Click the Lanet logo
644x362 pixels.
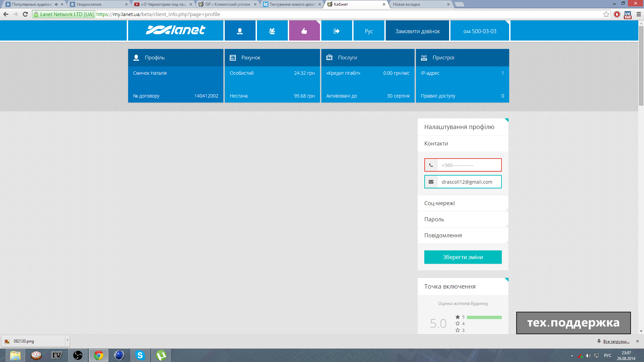pyautogui.click(x=175, y=30)
